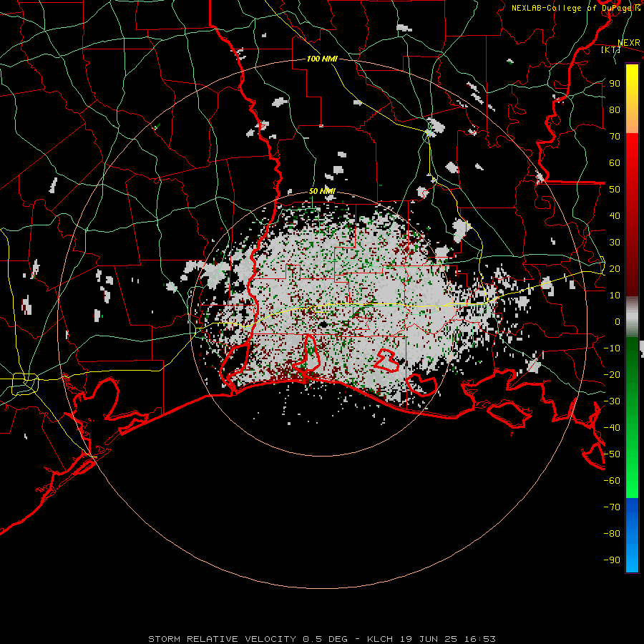Click the -80 value on color scale

612,534
